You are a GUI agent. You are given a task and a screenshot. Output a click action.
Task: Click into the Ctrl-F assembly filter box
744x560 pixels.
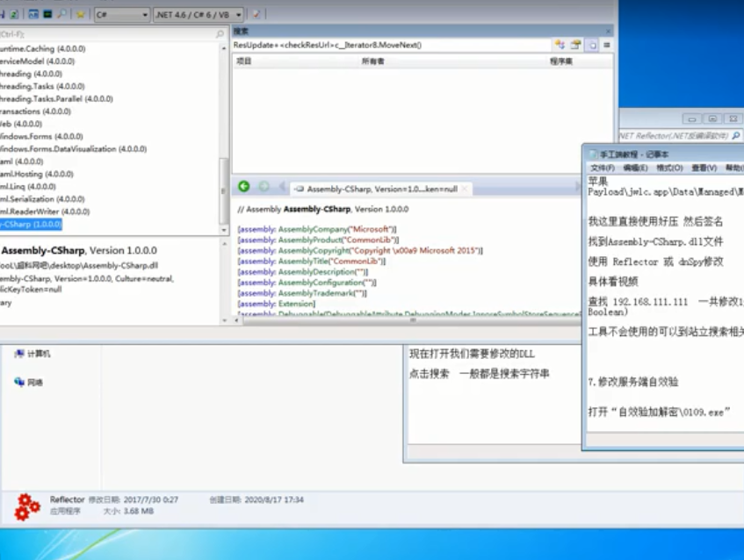pos(108,34)
